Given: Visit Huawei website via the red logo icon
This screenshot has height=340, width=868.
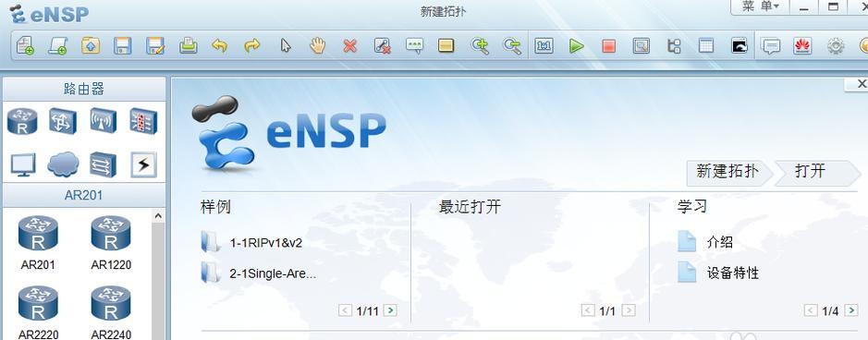Looking at the screenshot, I should pos(802,45).
